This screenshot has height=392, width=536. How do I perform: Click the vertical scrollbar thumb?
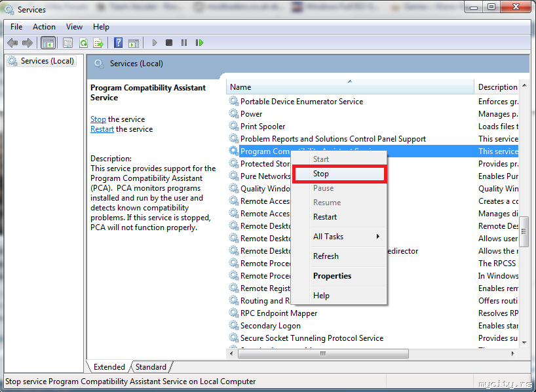(524, 231)
